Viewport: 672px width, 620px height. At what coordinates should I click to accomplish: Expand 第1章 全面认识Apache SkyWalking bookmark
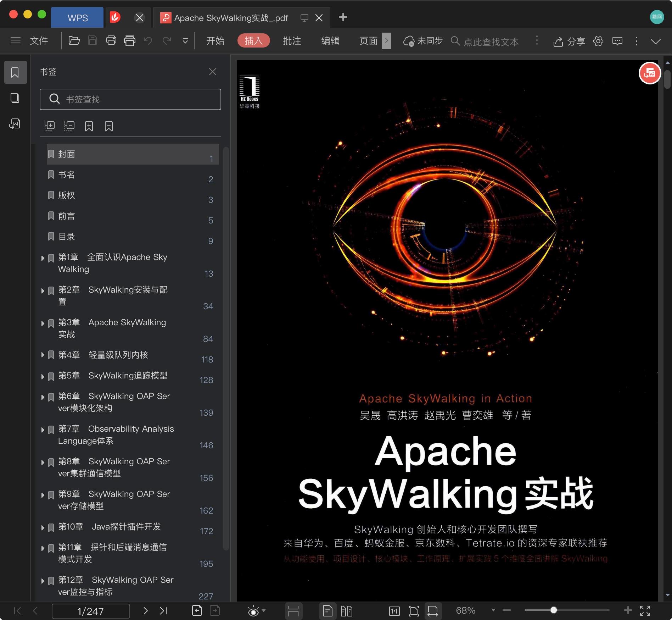coord(43,258)
